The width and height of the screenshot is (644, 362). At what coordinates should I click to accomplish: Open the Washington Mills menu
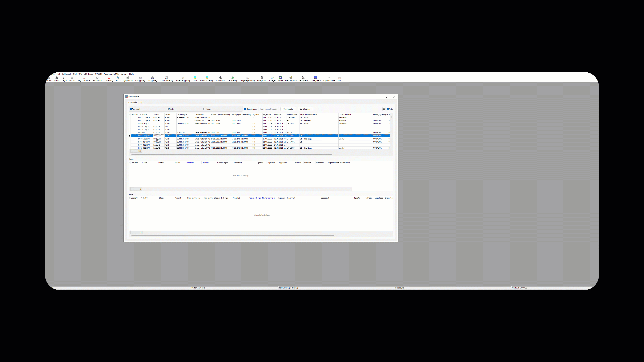pyautogui.click(x=112, y=74)
